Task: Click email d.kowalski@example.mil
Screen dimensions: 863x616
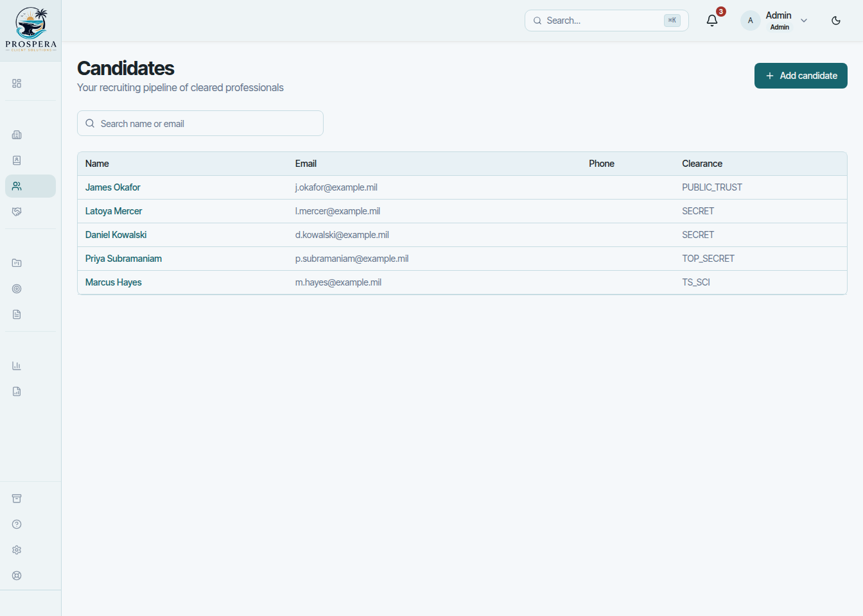Action: pos(342,235)
